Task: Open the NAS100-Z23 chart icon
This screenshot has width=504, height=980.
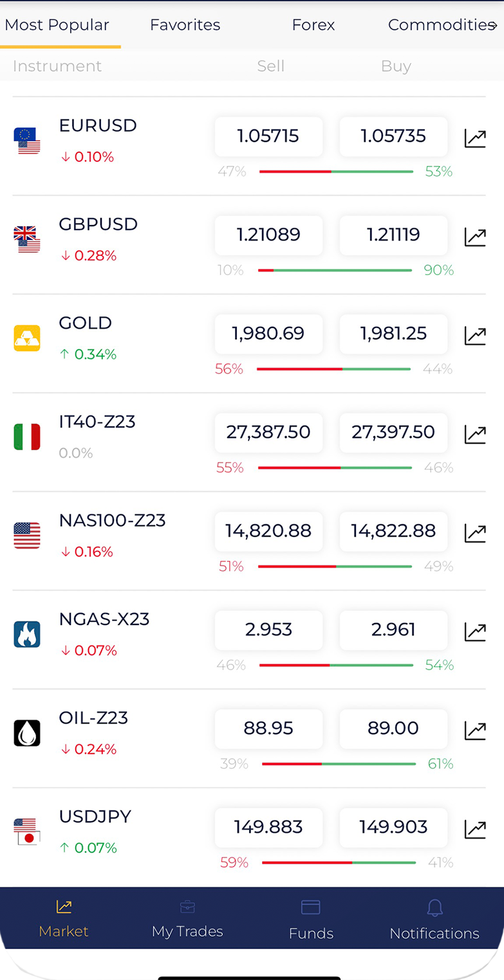Action: coord(475,533)
